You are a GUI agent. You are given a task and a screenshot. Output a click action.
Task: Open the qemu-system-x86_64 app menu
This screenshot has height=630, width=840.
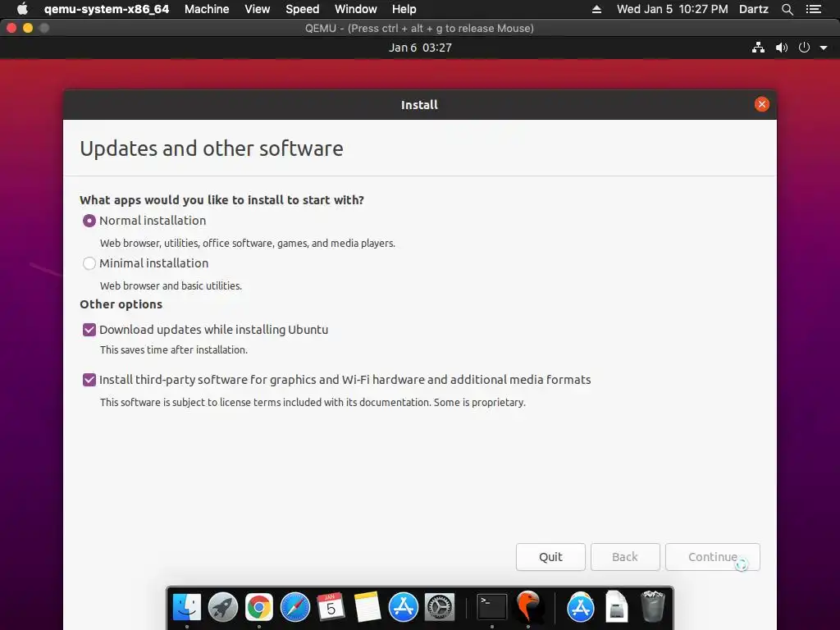coord(106,9)
